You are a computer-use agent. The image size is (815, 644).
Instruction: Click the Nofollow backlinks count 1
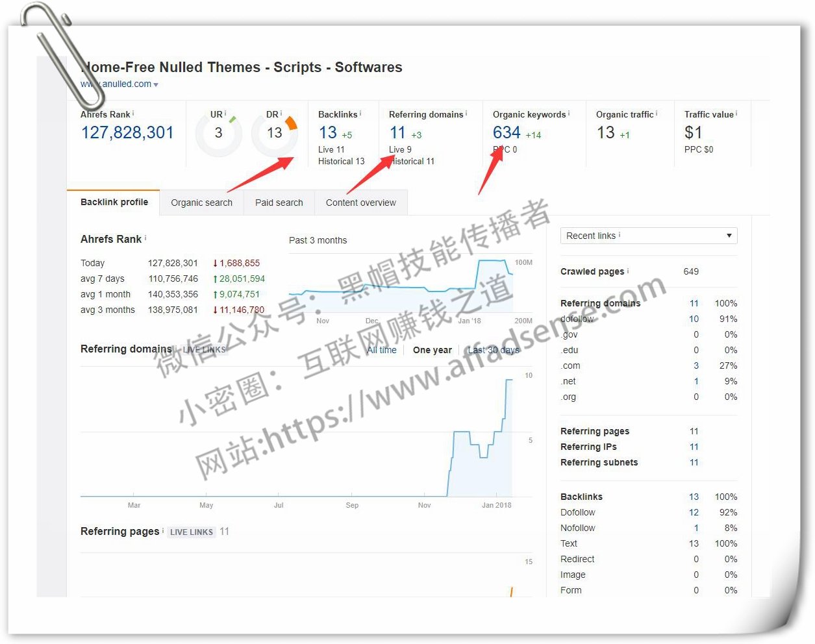pyautogui.click(x=696, y=528)
